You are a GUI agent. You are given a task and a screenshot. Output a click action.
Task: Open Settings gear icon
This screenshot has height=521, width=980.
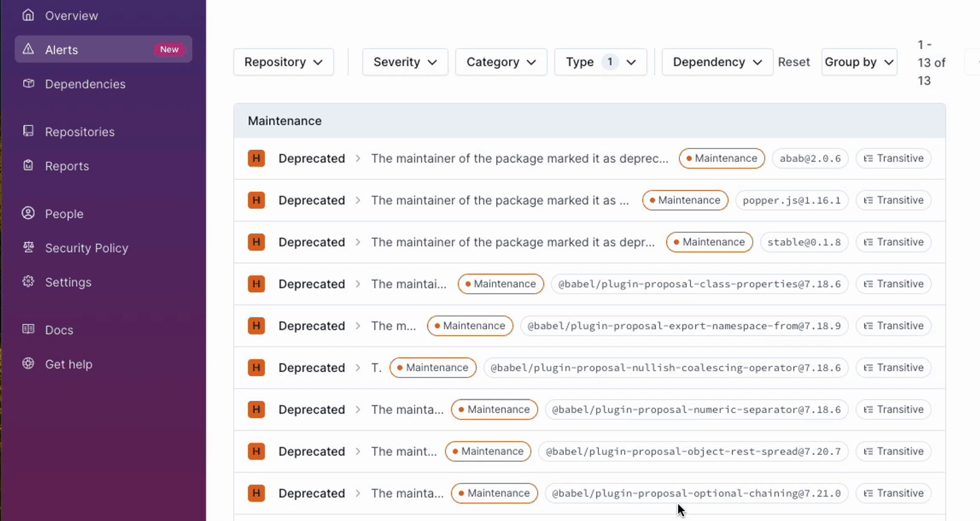28,282
